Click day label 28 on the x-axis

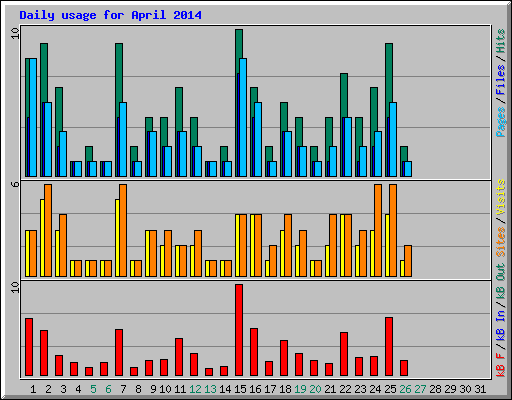pos(435,389)
